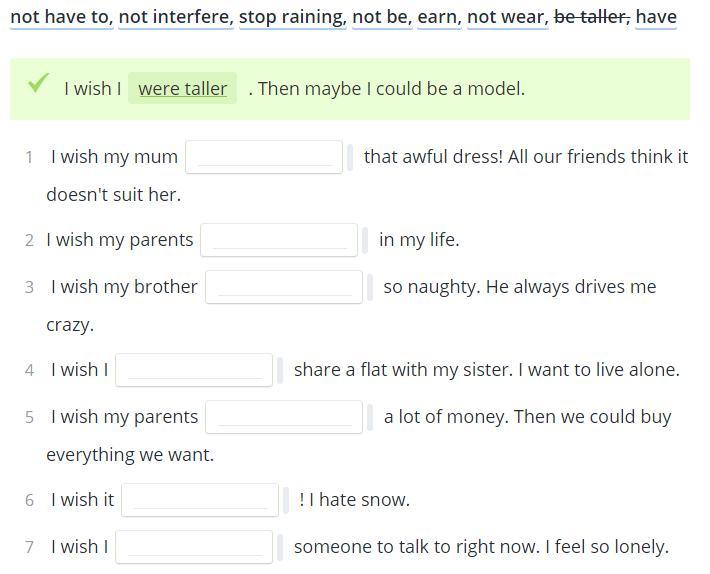Click blank before 'share a flat'
The height and width of the screenshot is (574, 710).
click(x=194, y=370)
